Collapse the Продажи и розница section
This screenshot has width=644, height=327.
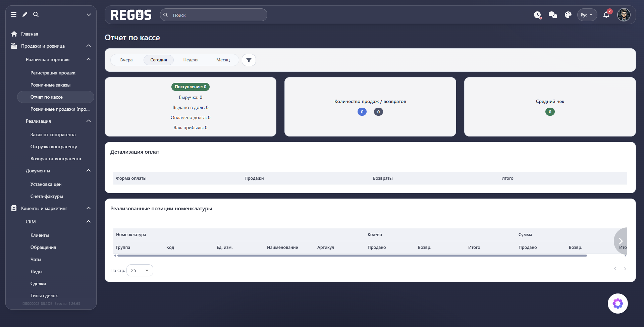89,46
